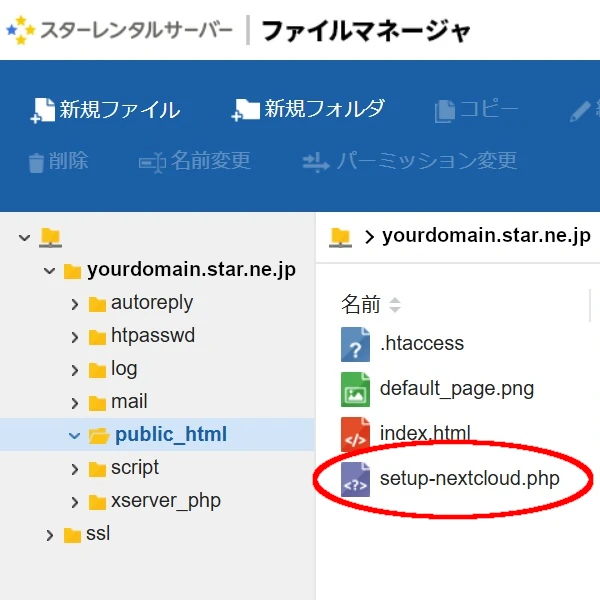Click the 新規フォルダ button label
This screenshot has width=600, height=600.
click(324, 109)
